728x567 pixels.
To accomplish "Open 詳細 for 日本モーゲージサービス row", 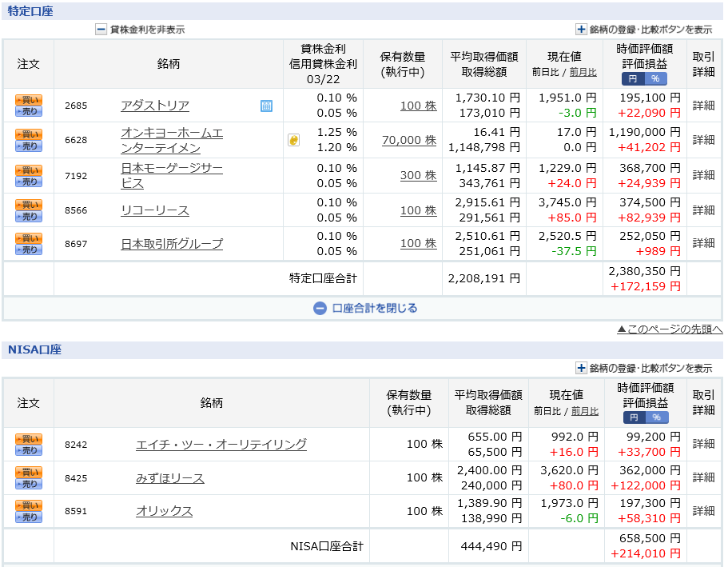I will coord(703,175).
